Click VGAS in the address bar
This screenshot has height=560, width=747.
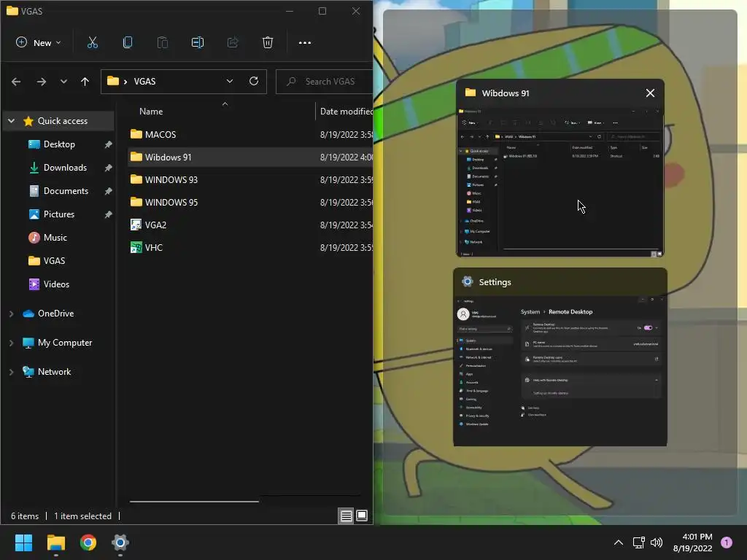point(145,82)
